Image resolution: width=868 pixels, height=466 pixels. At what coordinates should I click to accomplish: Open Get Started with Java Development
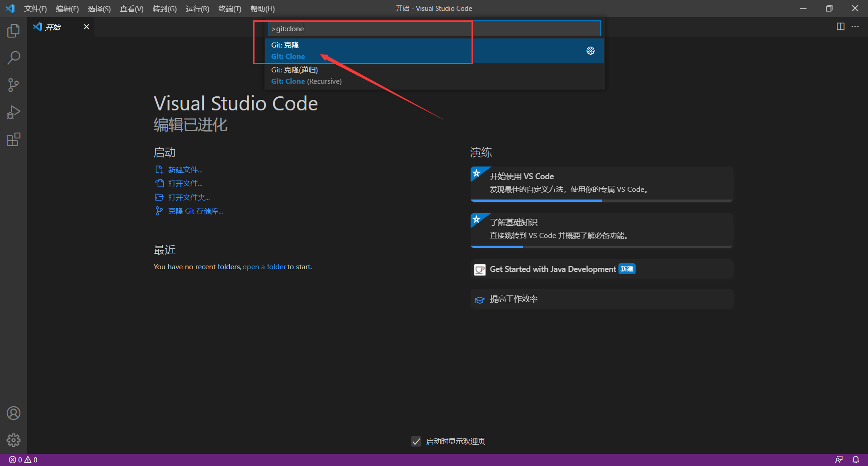[601, 269]
